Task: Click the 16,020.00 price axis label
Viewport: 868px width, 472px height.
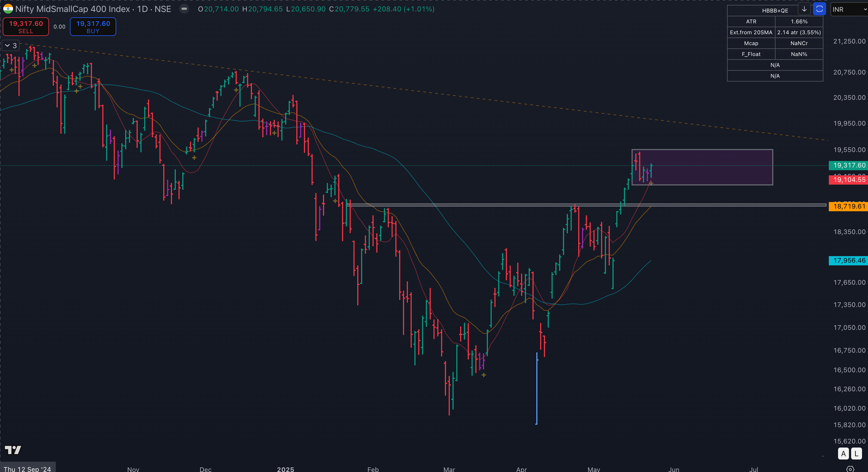Action: coord(849,408)
